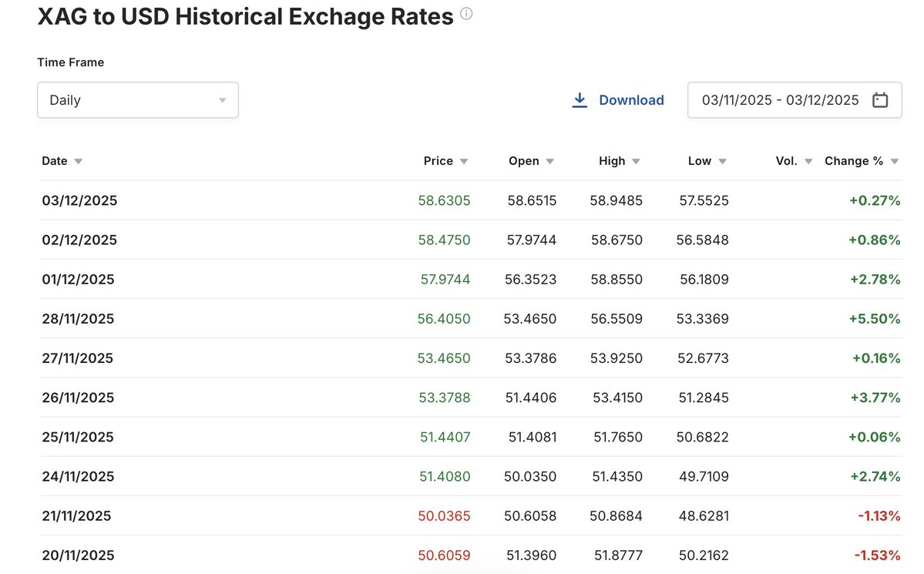This screenshot has width=924, height=574.
Task: Click the open value 58.6515
Action: click(x=532, y=200)
